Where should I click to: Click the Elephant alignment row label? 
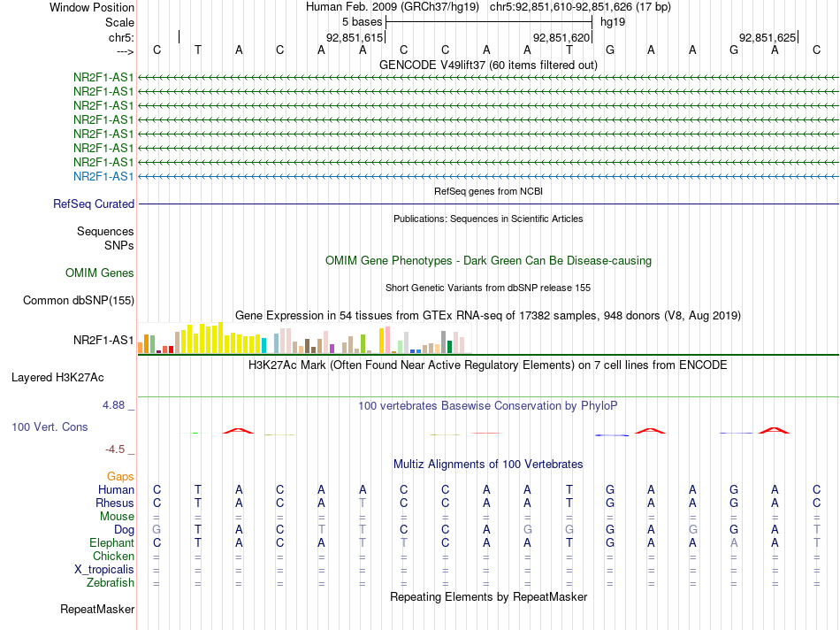point(112,542)
